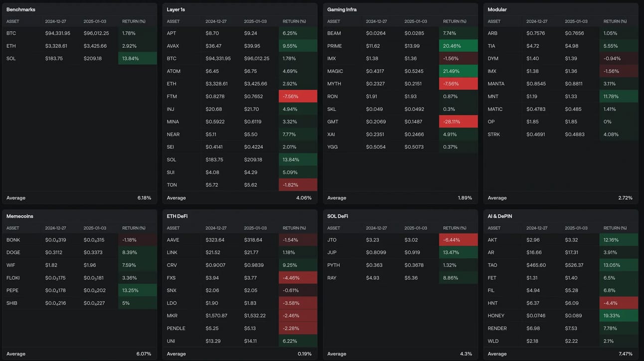Click the FXS -4.46% return cell
This screenshot has width=644, height=361.
298,278
